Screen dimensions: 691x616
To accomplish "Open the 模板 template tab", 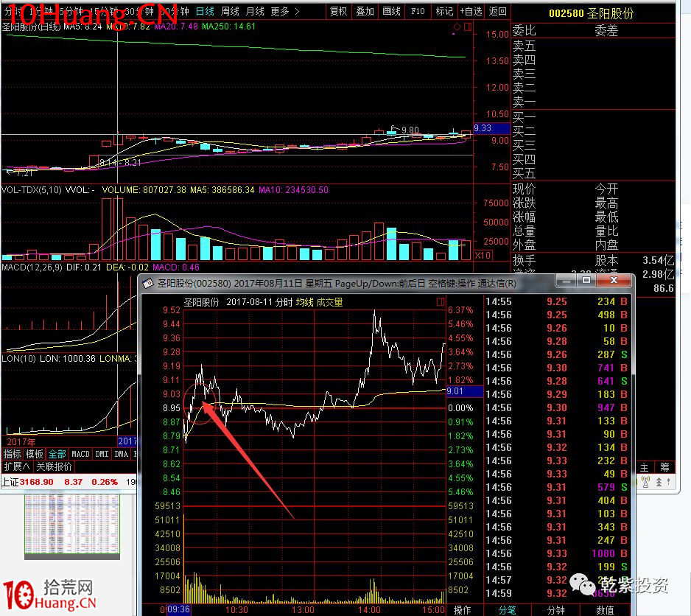I will point(34,454).
